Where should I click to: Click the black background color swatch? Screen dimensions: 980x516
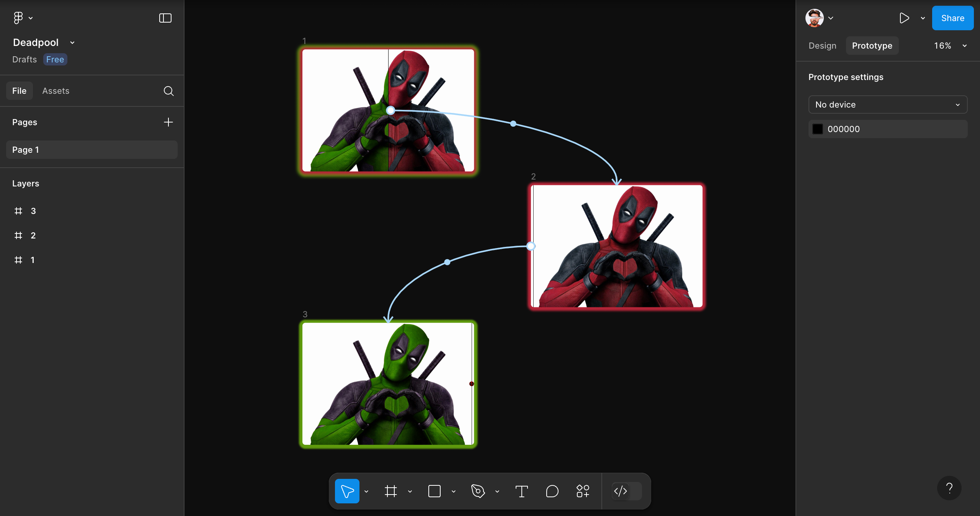coord(817,129)
